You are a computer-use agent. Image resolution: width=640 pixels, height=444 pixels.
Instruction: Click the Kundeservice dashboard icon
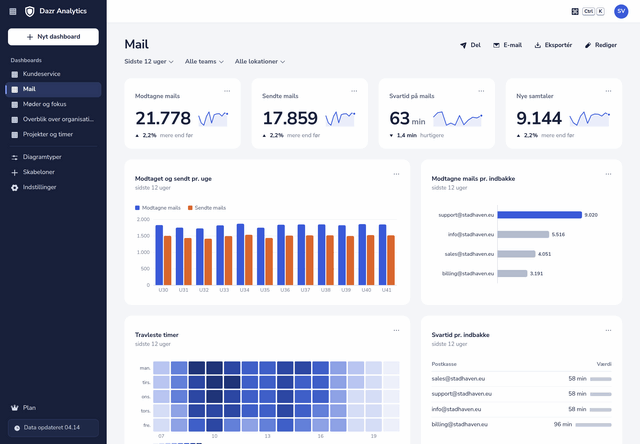[x=15, y=74]
